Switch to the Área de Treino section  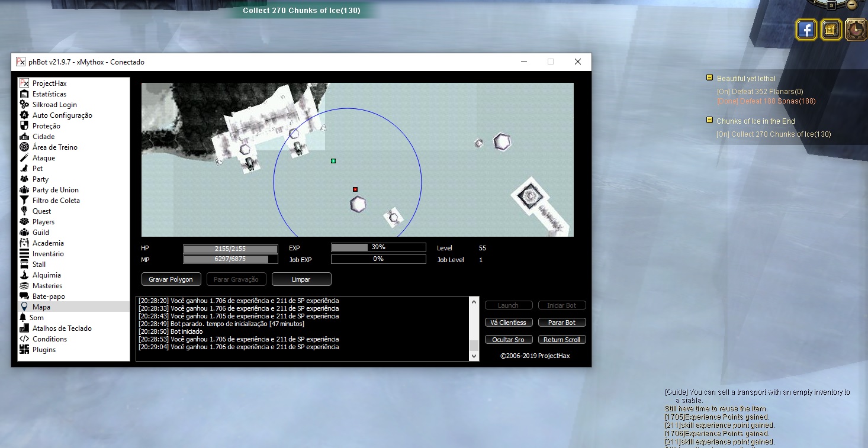(54, 147)
